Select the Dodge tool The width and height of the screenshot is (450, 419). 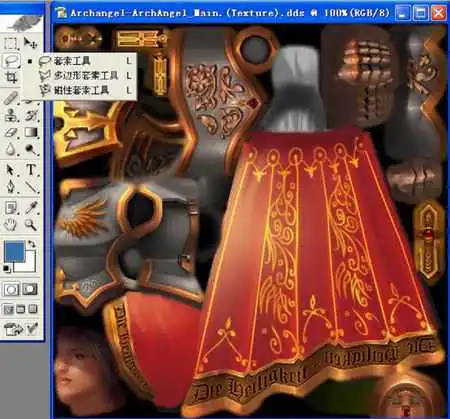(31, 149)
